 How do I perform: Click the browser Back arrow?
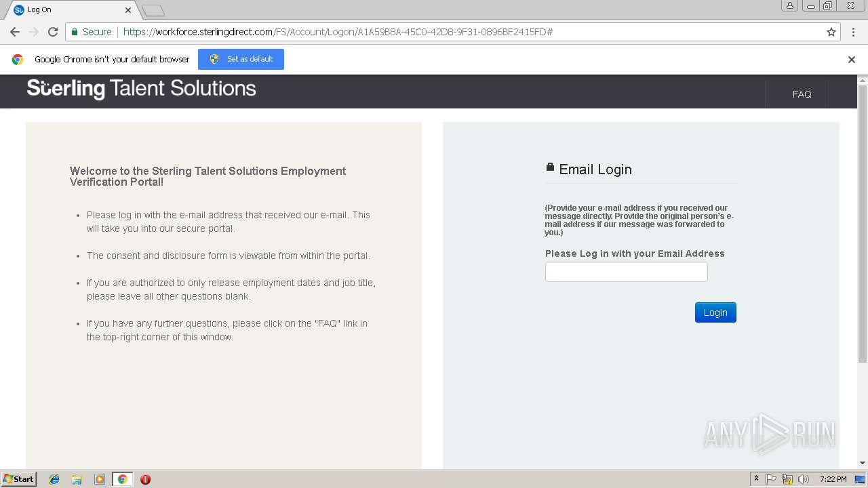coord(15,32)
